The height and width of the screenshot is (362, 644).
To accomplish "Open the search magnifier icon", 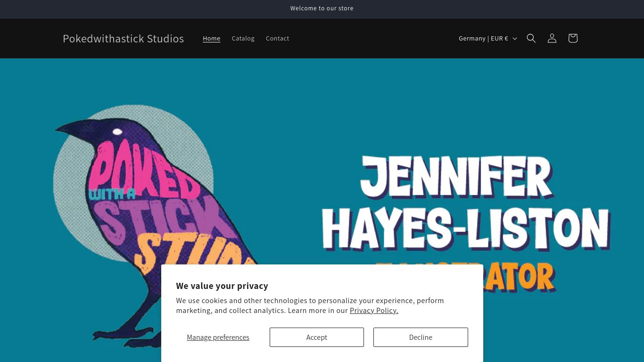I will tap(531, 38).
